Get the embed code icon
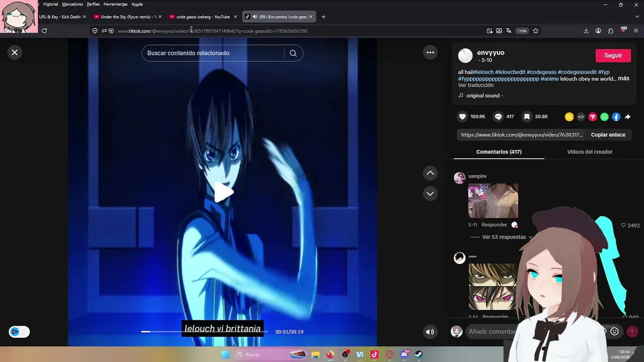 point(581,117)
